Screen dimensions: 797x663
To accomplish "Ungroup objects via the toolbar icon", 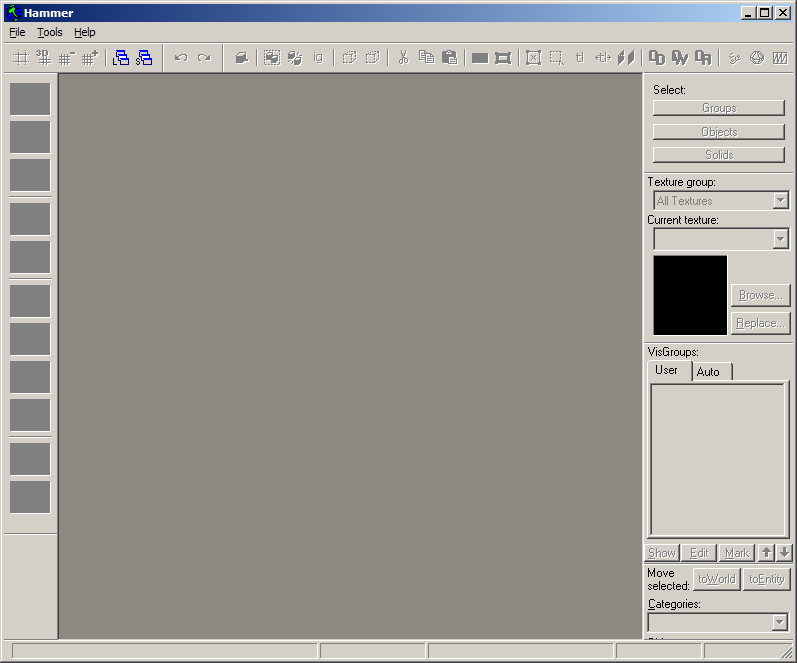I will click(x=295, y=58).
